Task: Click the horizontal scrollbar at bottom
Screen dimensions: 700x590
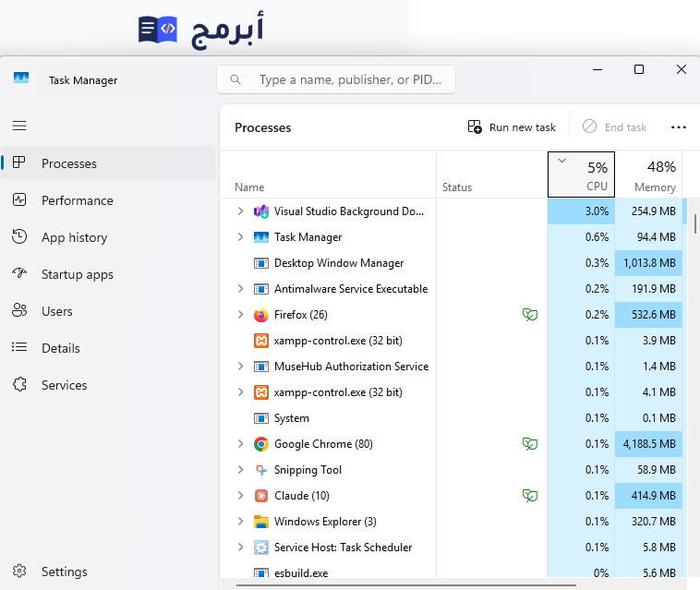Action: (x=406, y=584)
